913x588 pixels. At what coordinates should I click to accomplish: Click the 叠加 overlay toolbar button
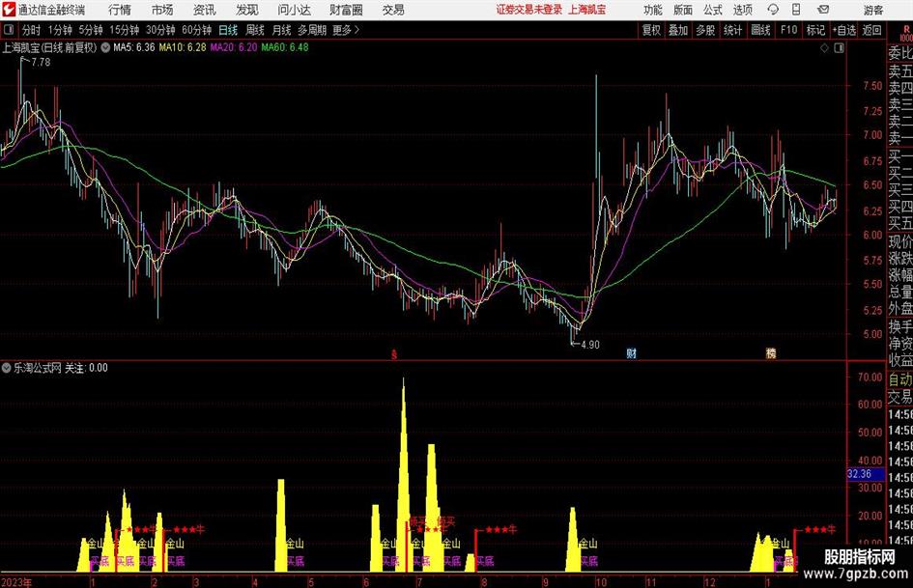678,30
